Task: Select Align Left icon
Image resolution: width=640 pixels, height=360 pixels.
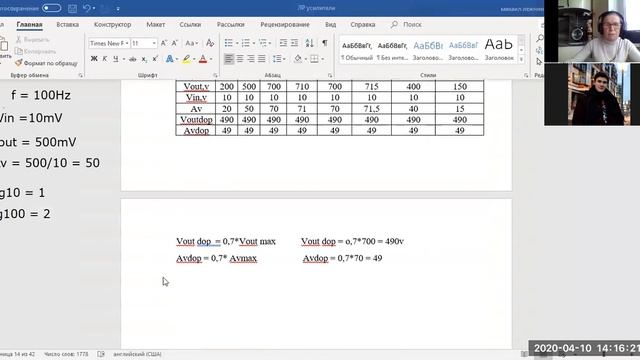Action: click(x=229, y=59)
